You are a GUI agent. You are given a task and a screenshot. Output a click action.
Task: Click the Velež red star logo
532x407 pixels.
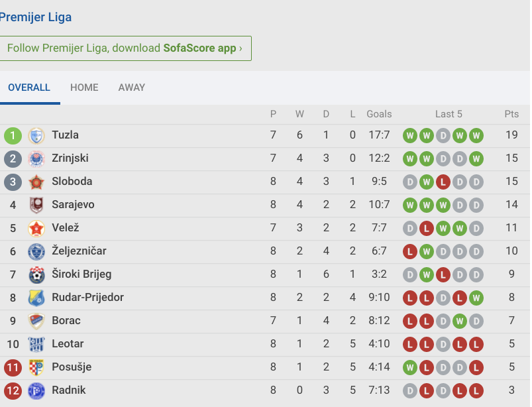point(36,228)
